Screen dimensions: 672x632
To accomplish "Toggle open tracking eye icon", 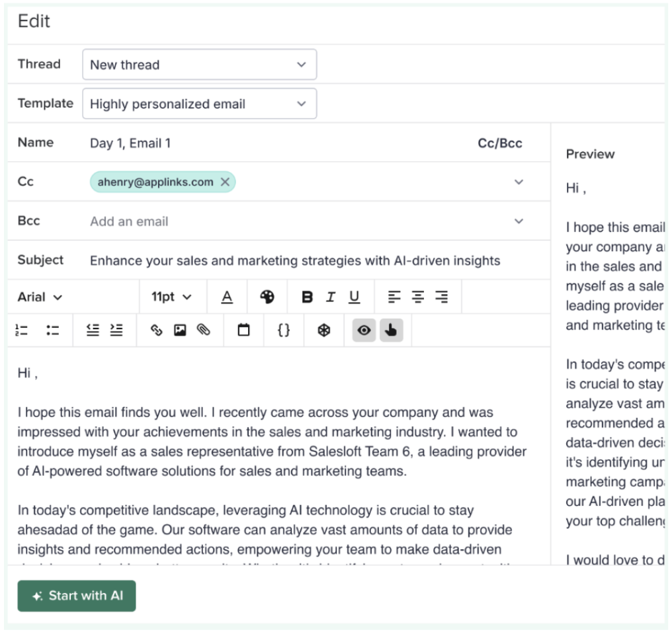I will click(364, 330).
